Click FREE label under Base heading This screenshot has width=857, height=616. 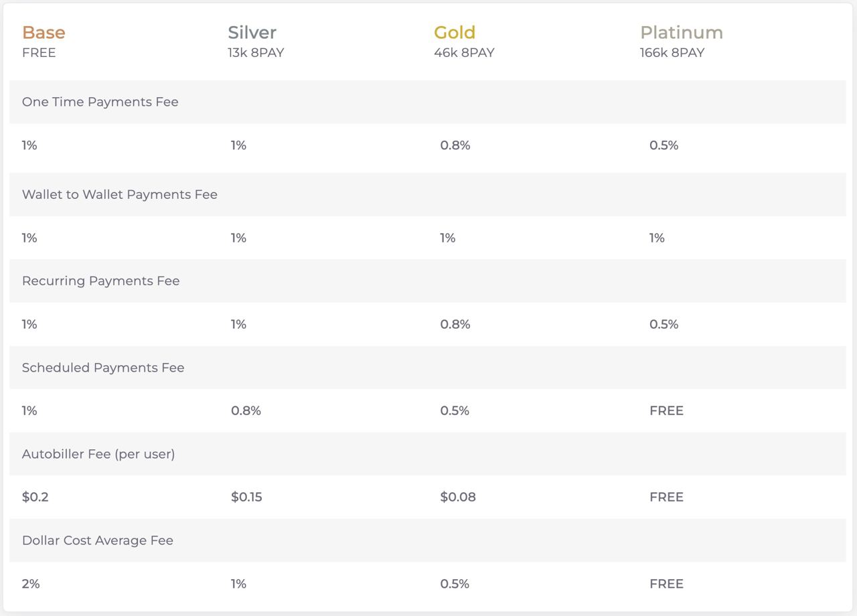pos(39,53)
